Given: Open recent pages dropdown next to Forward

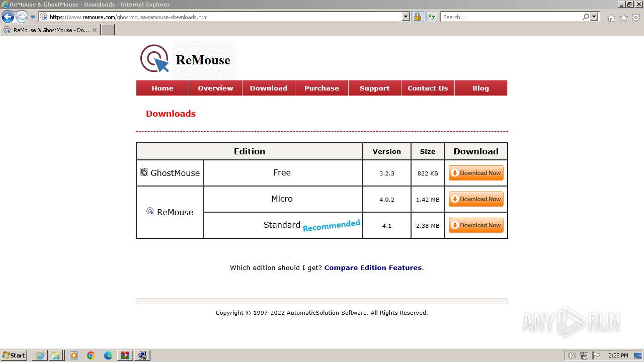Looking at the screenshot, I should (33, 17).
